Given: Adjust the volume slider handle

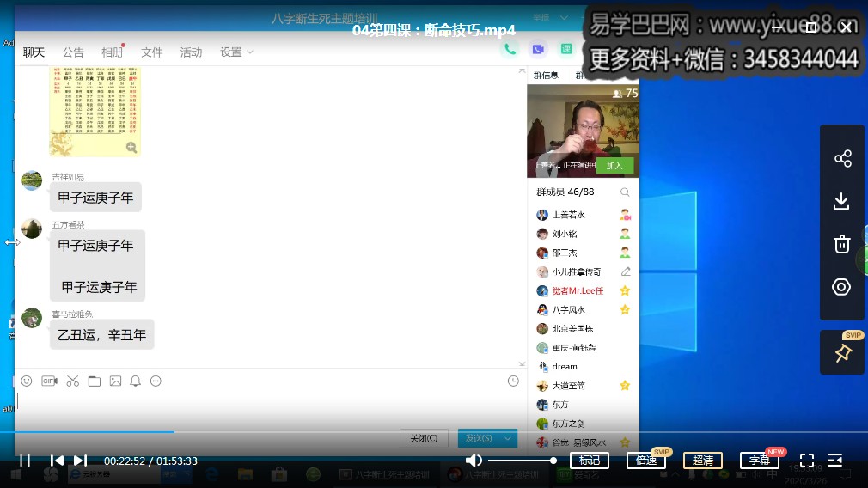Looking at the screenshot, I should tap(553, 461).
